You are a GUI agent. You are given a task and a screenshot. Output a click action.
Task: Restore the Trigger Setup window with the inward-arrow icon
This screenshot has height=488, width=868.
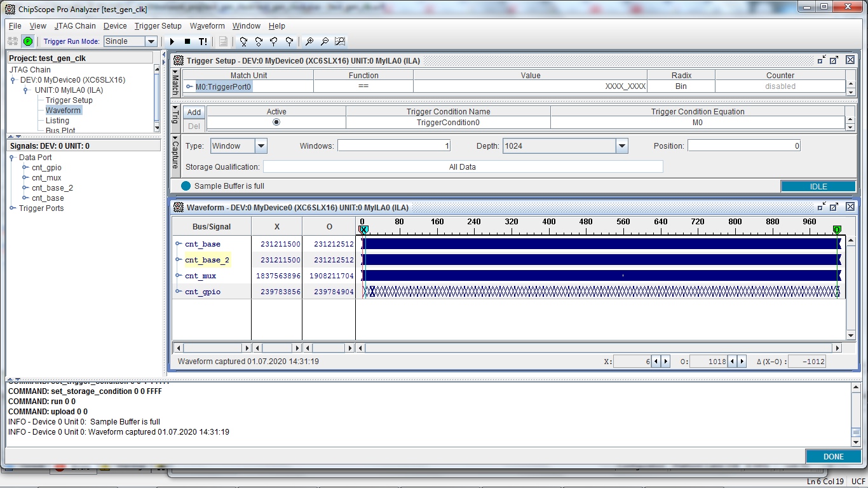(822, 60)
